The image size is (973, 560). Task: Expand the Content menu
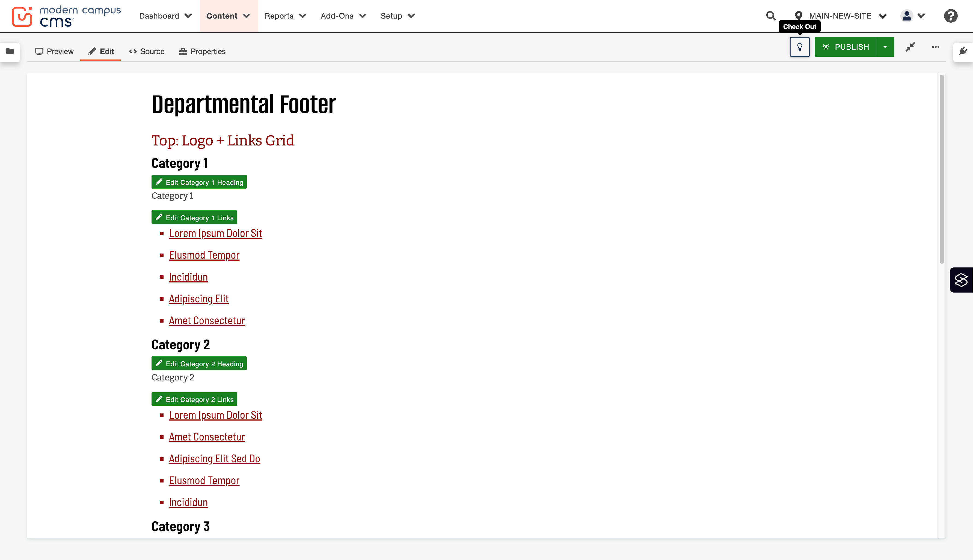pos(229,16)
